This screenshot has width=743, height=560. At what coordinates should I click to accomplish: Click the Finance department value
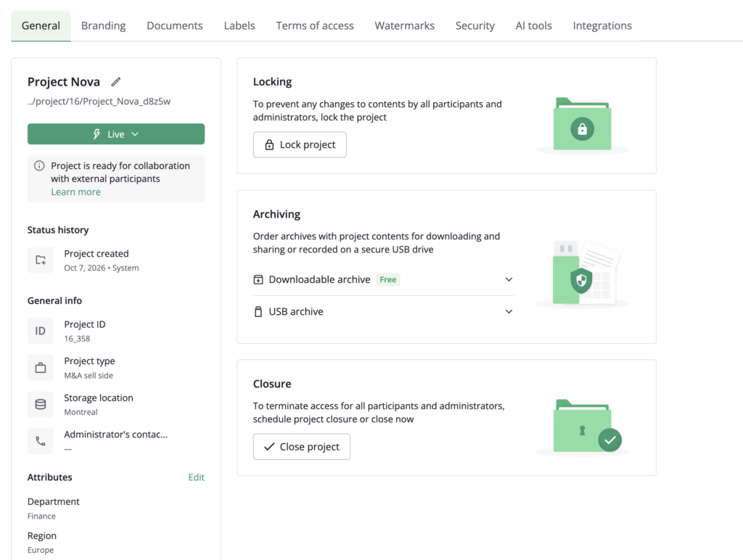[x=41, y=516]
